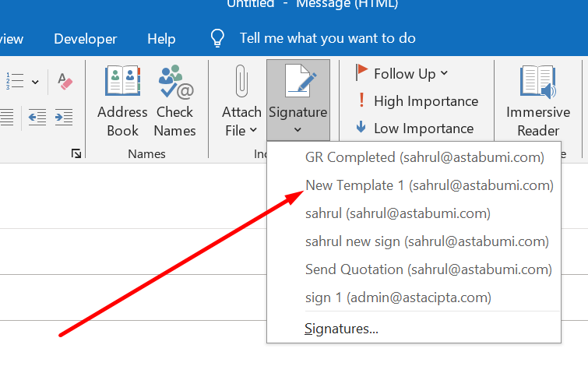This screenshot has height=366, width=588.
Task: Click the Check Names icon
Action: pyautogui.click(x=174, y=101)
